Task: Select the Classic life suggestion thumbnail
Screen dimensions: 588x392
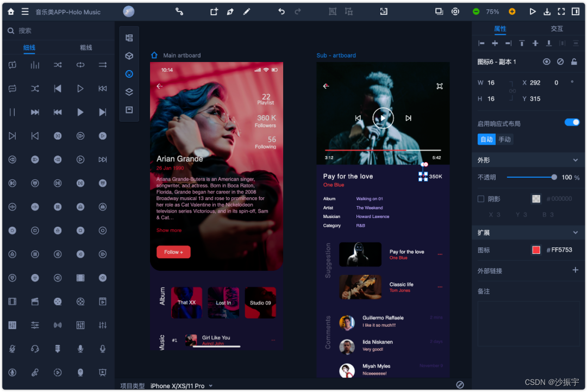Action: tap(360, 287)
